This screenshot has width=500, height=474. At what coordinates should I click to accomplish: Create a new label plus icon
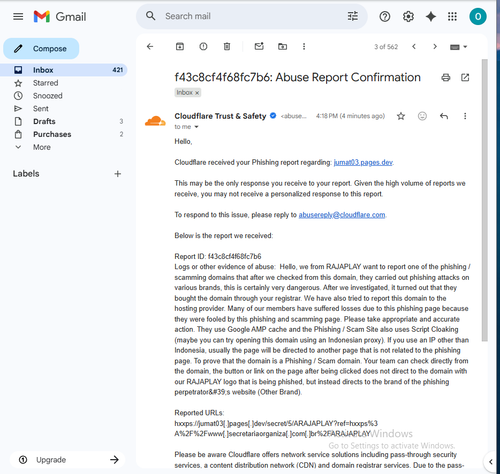coord(117,174)
